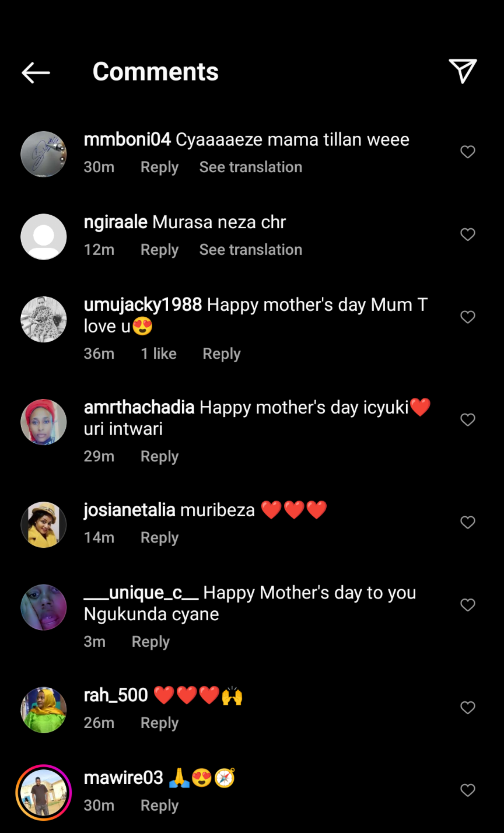Reply to amrthachadia's comment
Image resolution: width=504 pixels, height=833 pixels.
[159, 456]
